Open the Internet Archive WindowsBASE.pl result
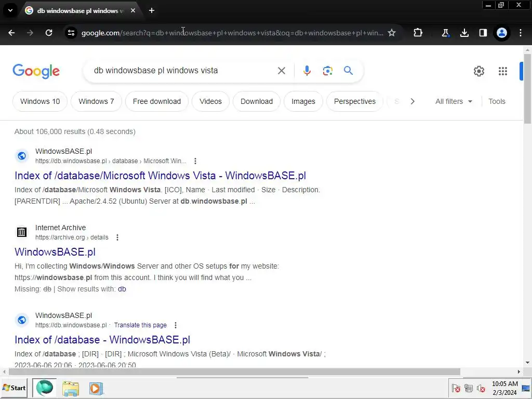Screen dimensions: 532x399 tap(55, 252)
